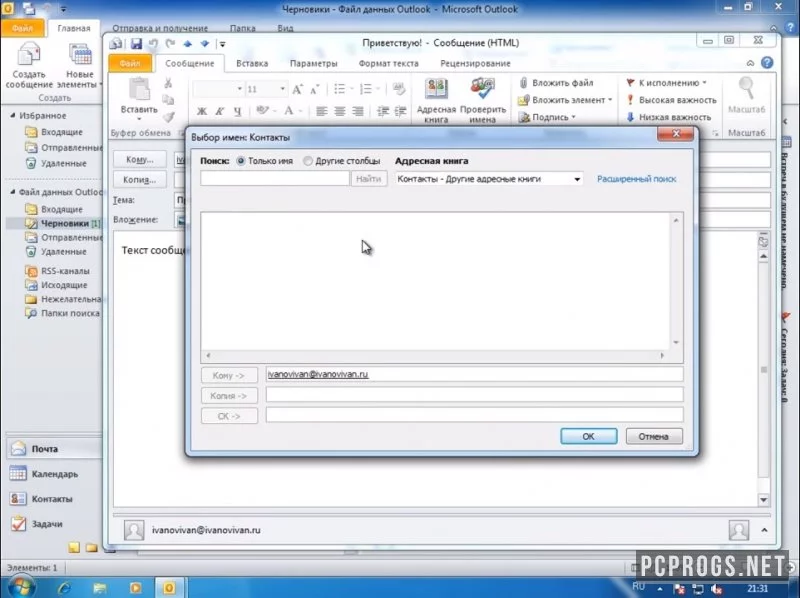This screenshot has height=598, width=800.
Task: Click the 'Найти' search button
Action: [368, 179]
